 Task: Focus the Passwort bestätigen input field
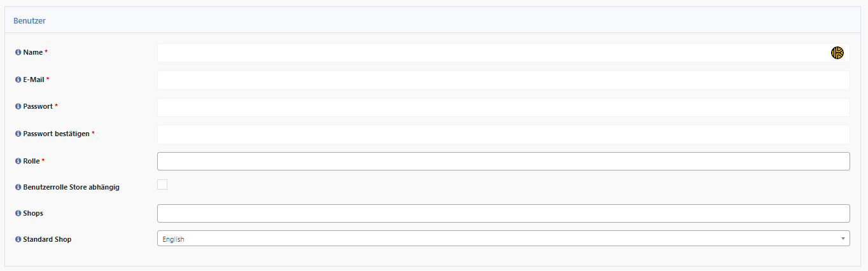pos(503,134)
